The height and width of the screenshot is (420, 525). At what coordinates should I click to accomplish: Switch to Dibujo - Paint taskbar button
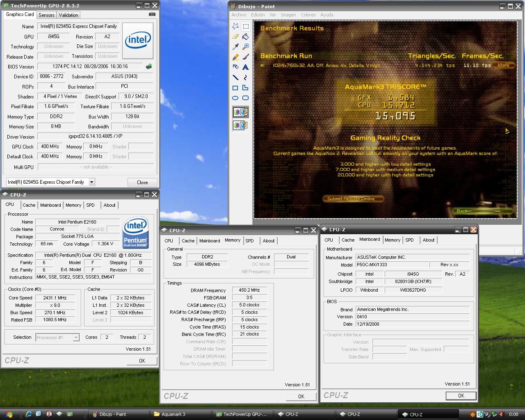119,414
